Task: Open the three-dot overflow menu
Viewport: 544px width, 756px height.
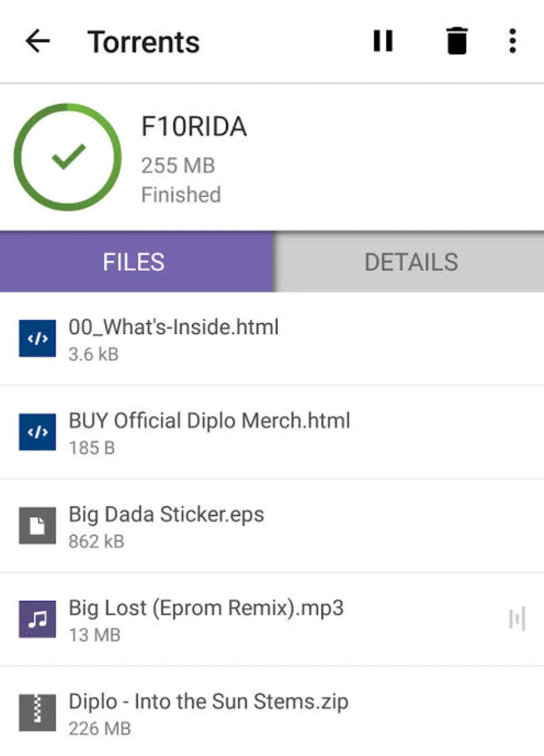Action: [512, 42]
